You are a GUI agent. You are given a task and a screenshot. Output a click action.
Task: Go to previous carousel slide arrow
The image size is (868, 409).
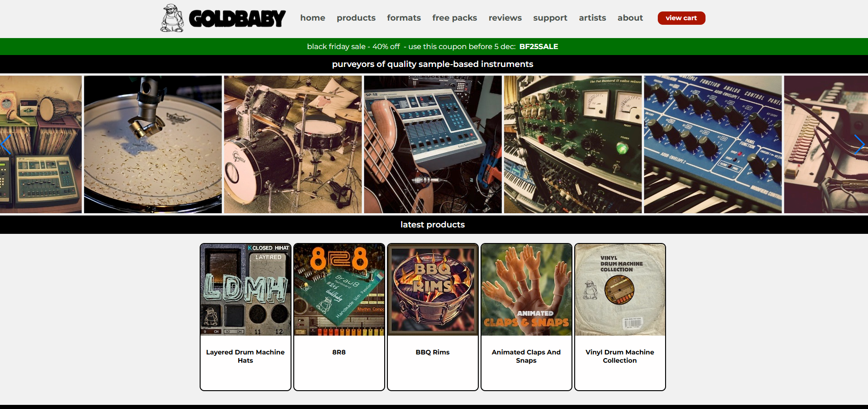pos(6,144)
